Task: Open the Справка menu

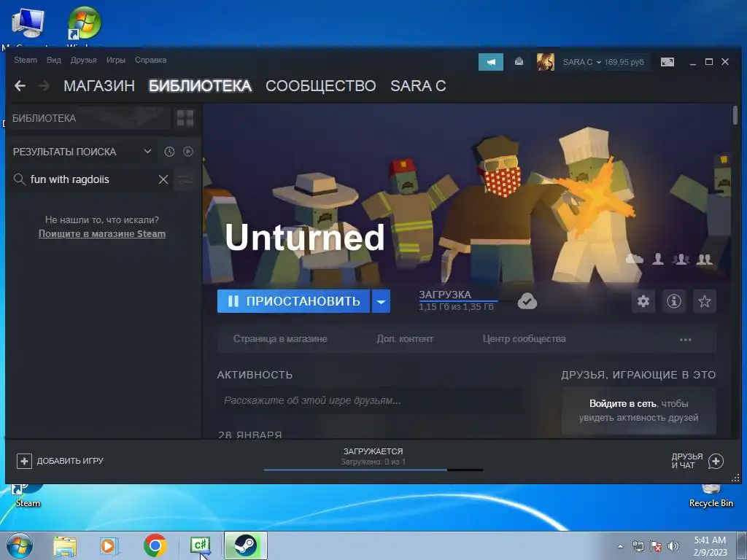Action: point(150,60)
